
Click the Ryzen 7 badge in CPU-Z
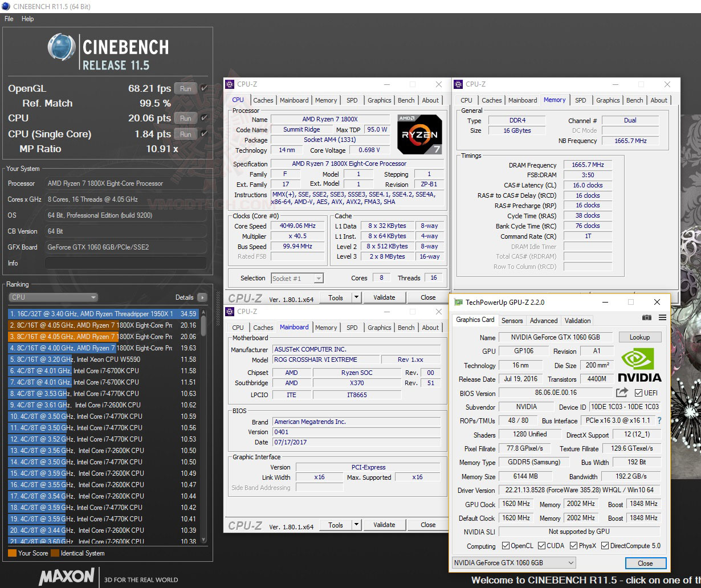coord(420,135)
